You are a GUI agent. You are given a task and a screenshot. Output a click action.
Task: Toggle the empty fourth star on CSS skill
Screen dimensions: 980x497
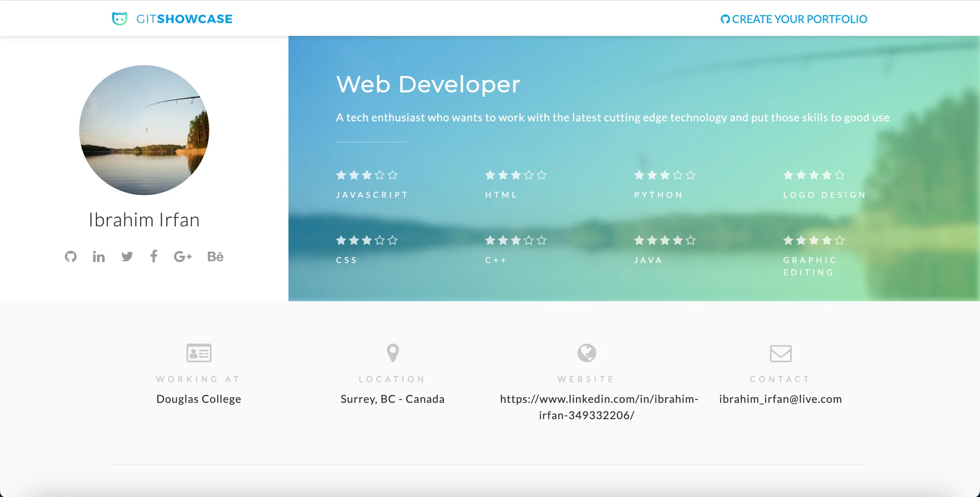(380, 240)
